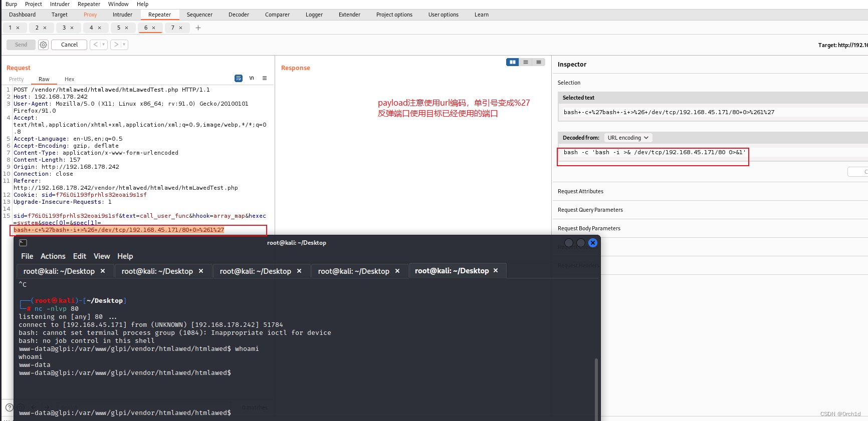Open Request editor hamburger menu
This screenshot has width=868, height=421.
point(265,78)
